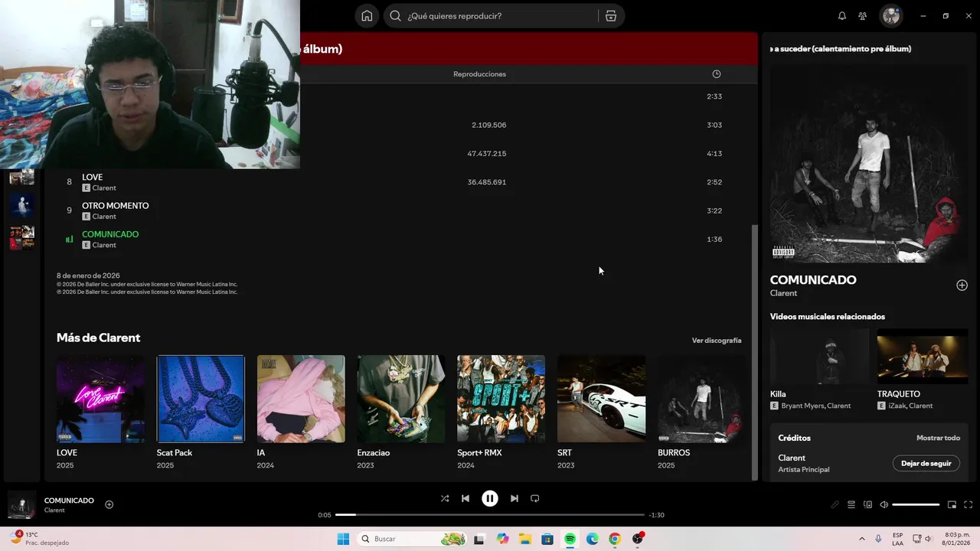Open the IA album card
980x551 pixels.
coord(301,412)
